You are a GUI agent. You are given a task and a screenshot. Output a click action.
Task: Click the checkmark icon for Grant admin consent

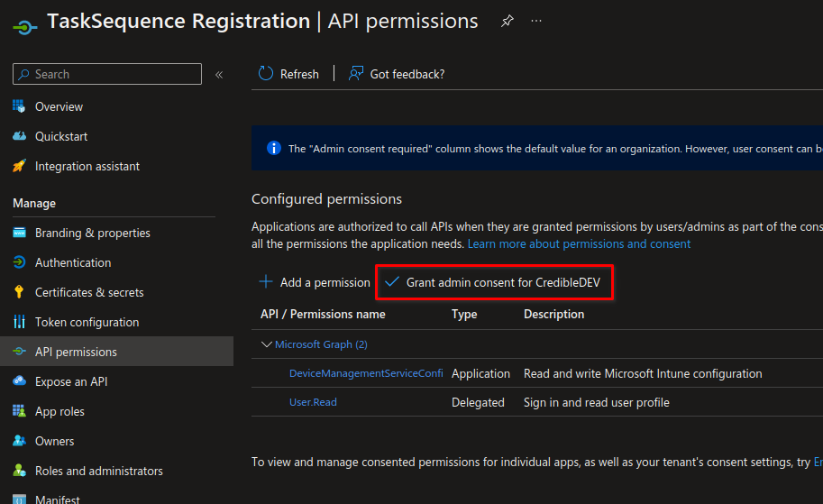click(x=392, y=282)
